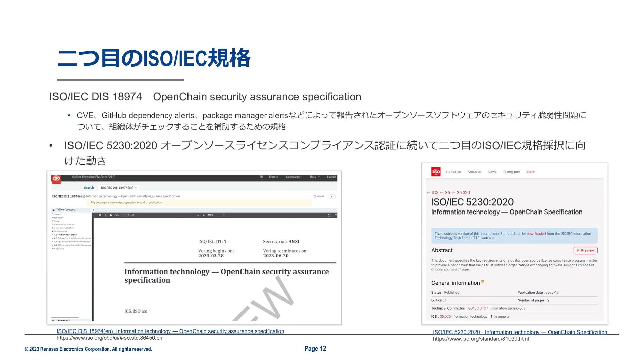Click the Table of contents list icon
Screen dimensions: 644x362
pos(54,210)
